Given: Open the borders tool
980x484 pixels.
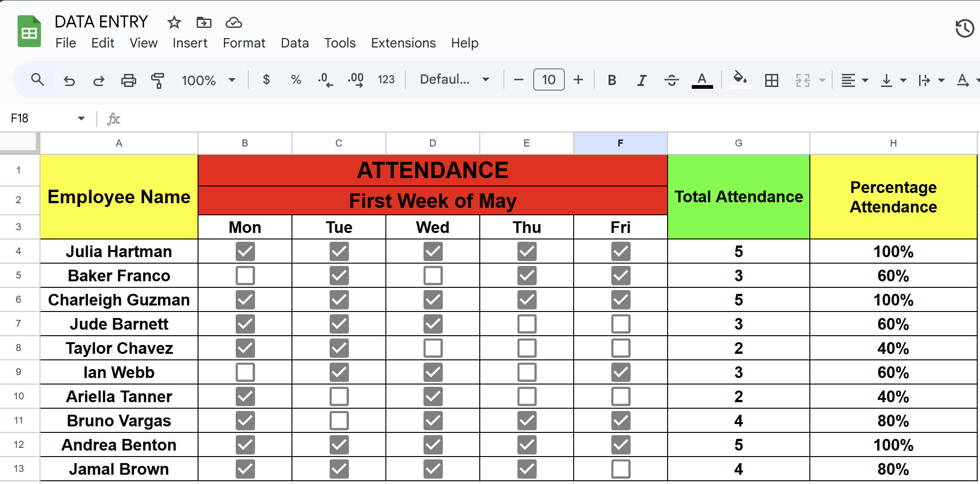Looking at the screenshot, I should point(771,80).
